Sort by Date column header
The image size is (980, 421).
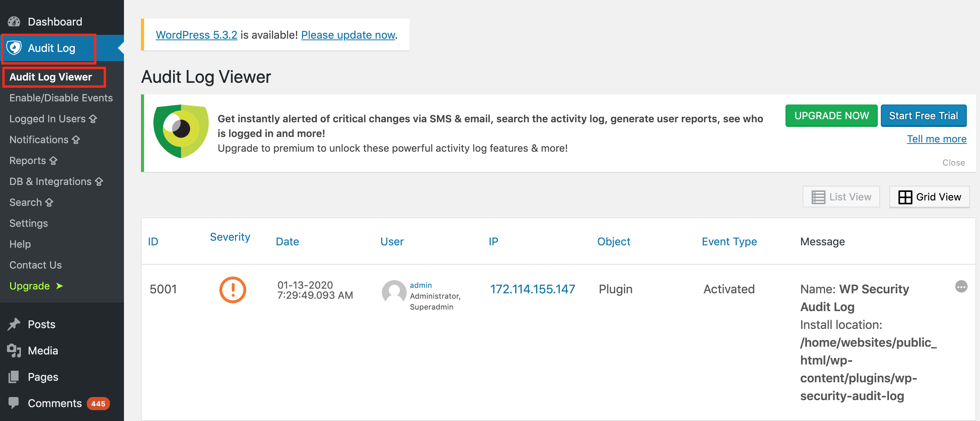tap(287, 241)
